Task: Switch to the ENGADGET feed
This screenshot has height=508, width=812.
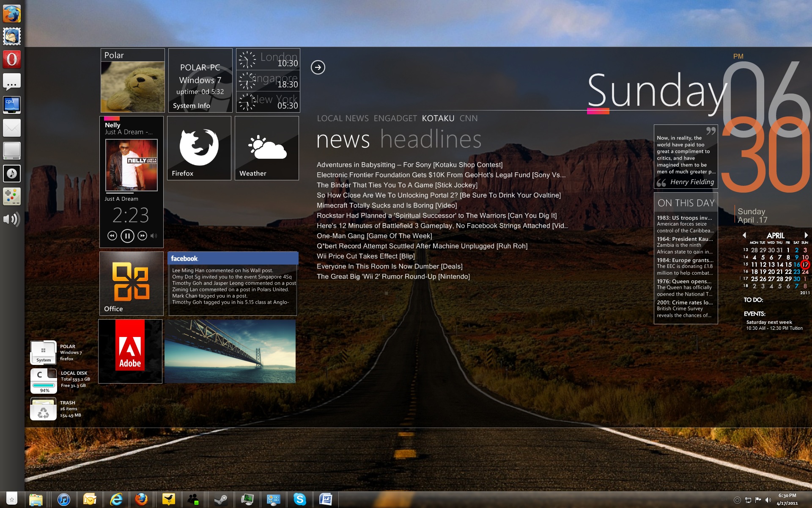Action: point(395,119)
